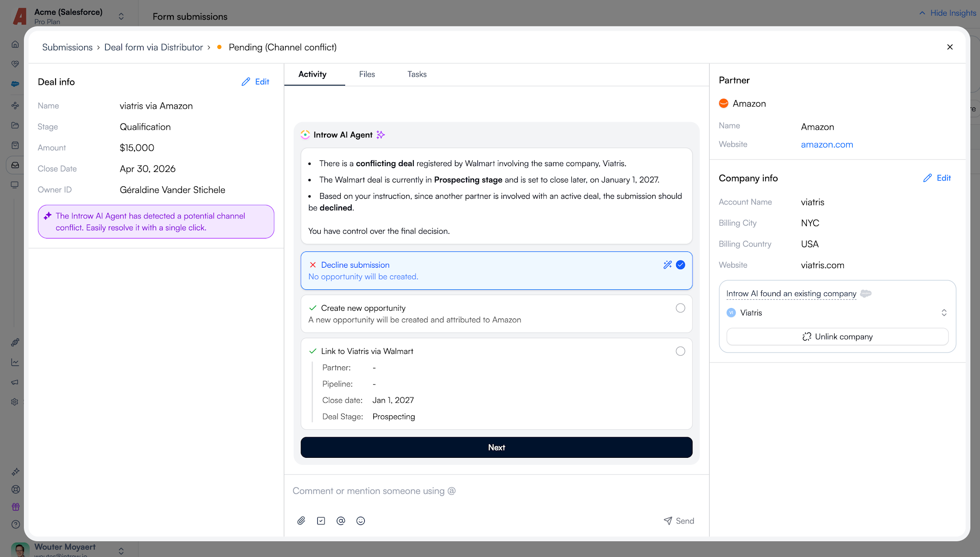The width and height of the screenshot is (980, 557).
Task: Click owner 'Géraldine Vander Stichele'
Action: click(x=172, y=190)
